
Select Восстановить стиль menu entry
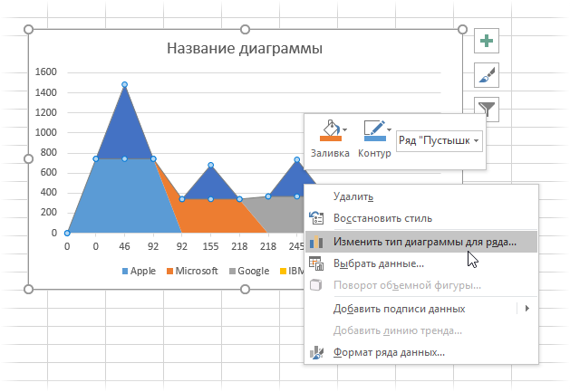click(x=421, y=218)
